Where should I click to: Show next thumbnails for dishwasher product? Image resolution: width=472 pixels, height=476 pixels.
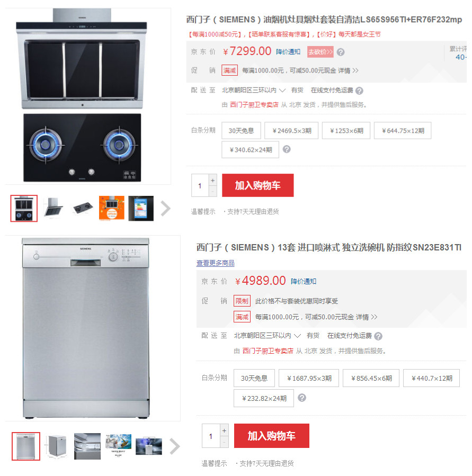point(175,446)
